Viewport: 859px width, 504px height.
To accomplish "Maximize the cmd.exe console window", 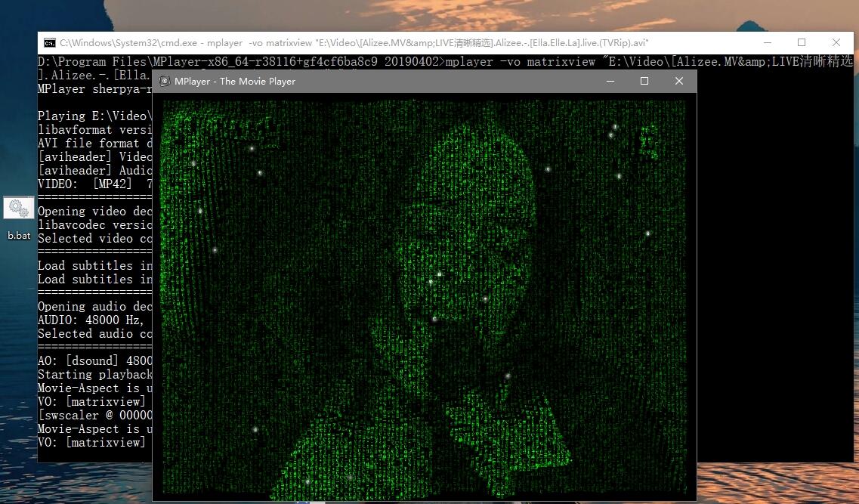I will [802, 43].
